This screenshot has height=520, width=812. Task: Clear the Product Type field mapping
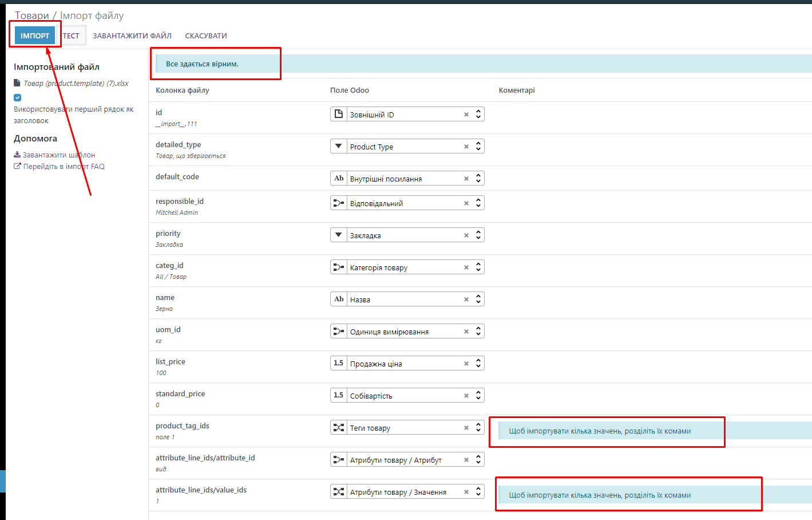[x=466, y=147]
